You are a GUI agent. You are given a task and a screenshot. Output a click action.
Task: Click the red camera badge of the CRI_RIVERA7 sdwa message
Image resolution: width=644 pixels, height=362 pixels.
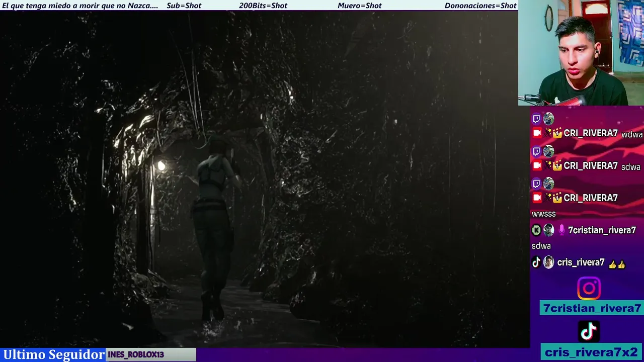537,165
